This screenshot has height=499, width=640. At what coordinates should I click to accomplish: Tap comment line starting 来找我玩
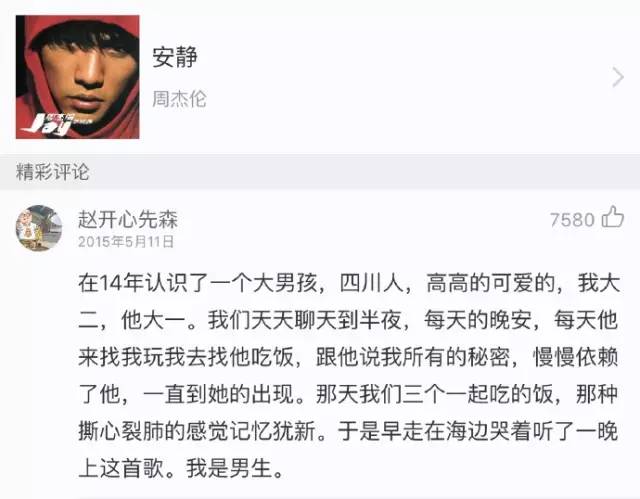click(x=349, y=357)
